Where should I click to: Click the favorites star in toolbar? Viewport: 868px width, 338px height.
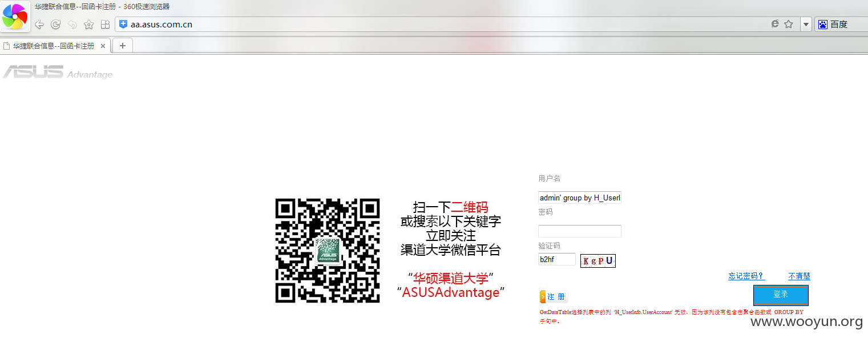tap(88, 25)
